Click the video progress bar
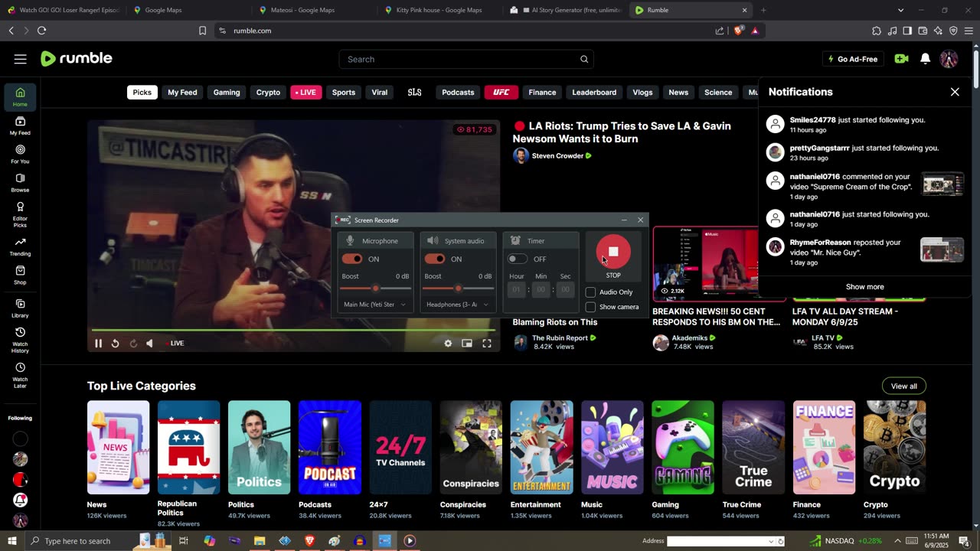 click(x=293, y=330)
